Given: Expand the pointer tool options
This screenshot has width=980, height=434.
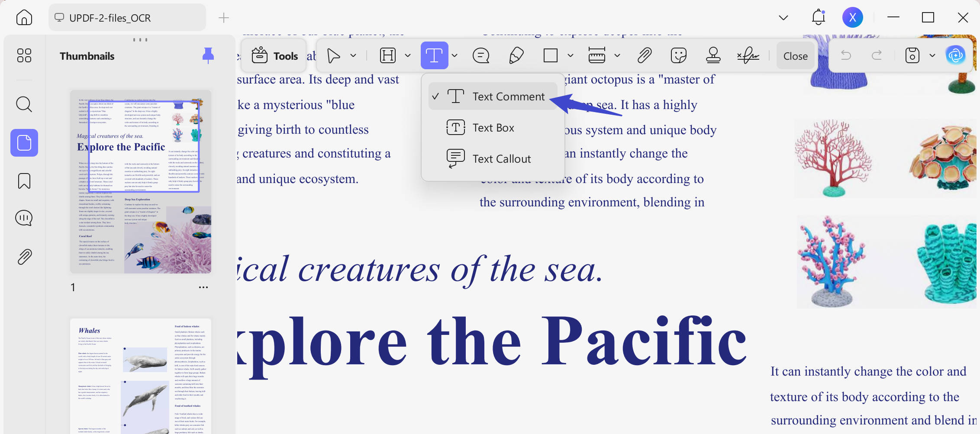Looking at the screenshot, I should click(x=353, y=55).
